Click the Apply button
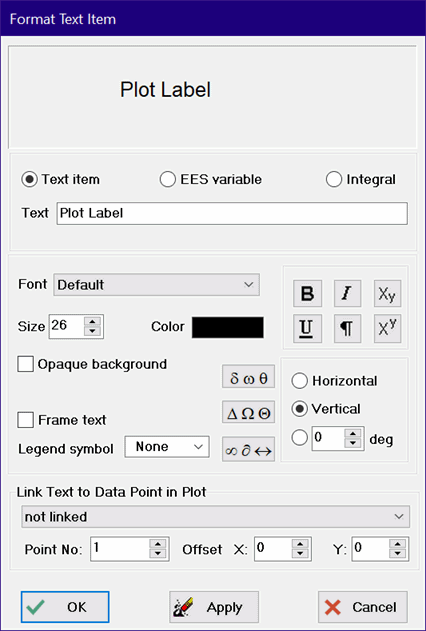426x631 pixels. point(214,607)
